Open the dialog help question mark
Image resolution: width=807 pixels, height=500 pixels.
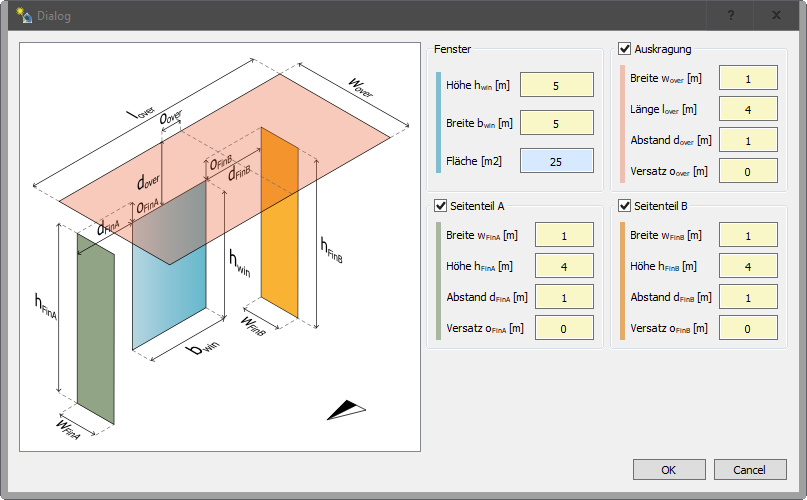coord(731,15)
